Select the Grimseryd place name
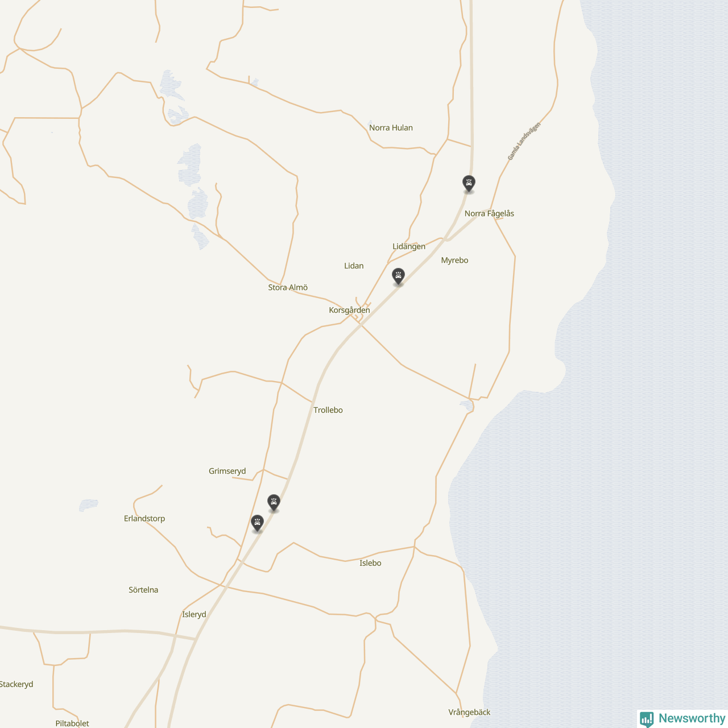 click(x=227, y=471)
